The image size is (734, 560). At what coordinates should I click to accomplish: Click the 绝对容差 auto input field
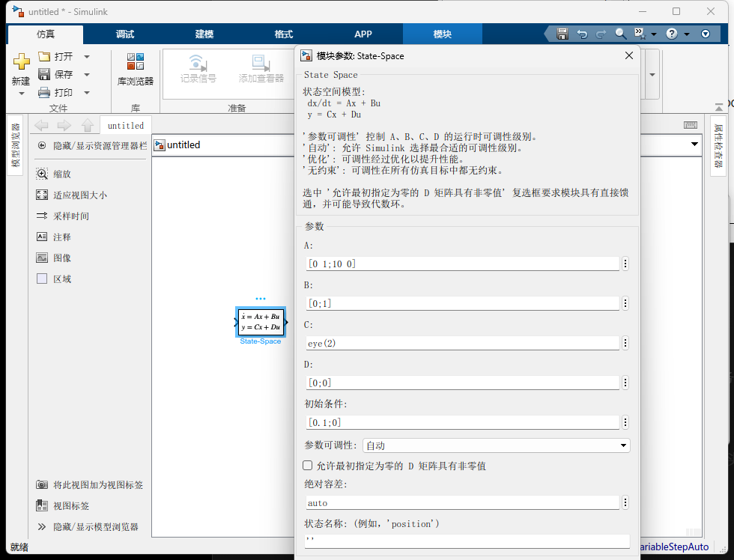(463, 502)
